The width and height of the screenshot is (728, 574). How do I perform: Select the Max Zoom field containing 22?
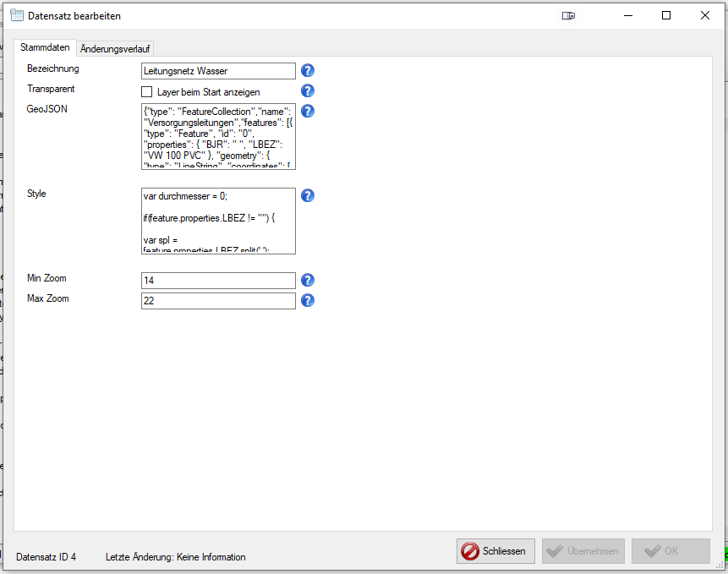pos(218,301)
